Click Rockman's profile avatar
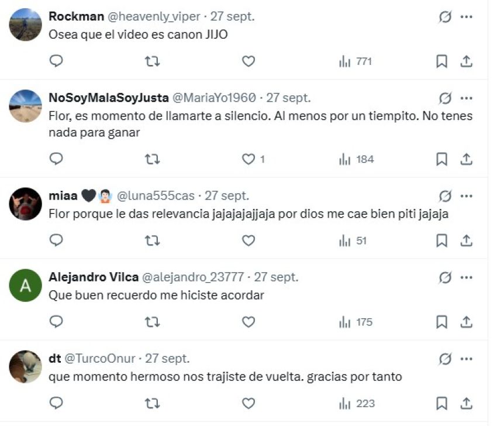The image size is (504, 426). click(x=26, y=25)
